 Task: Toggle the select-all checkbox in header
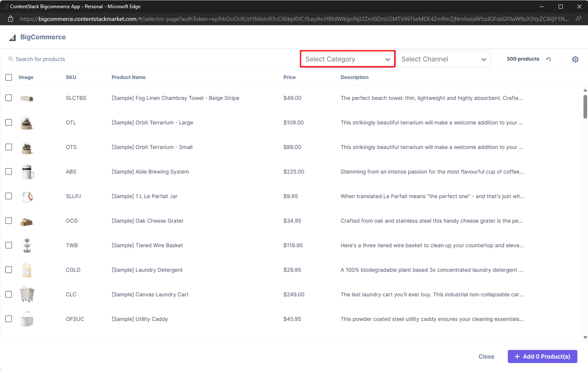click(x=9, y=77)
